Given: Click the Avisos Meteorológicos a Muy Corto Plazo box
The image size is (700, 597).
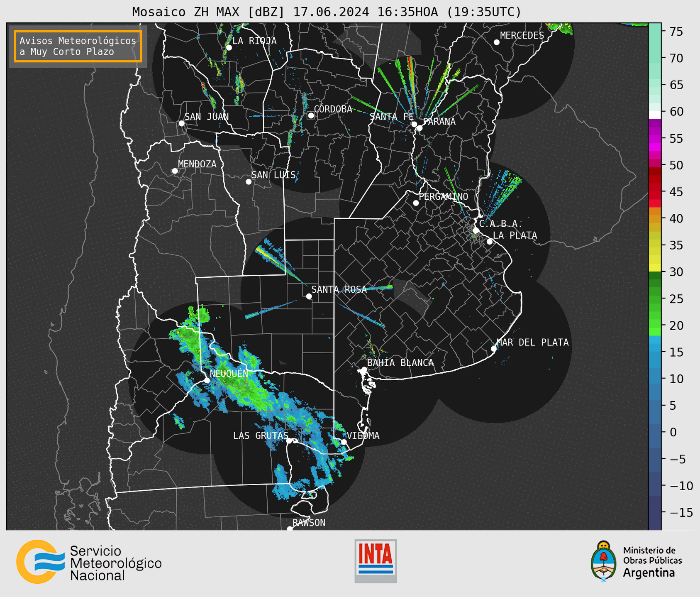Looking at the screenshot, I should pos(78,46).
